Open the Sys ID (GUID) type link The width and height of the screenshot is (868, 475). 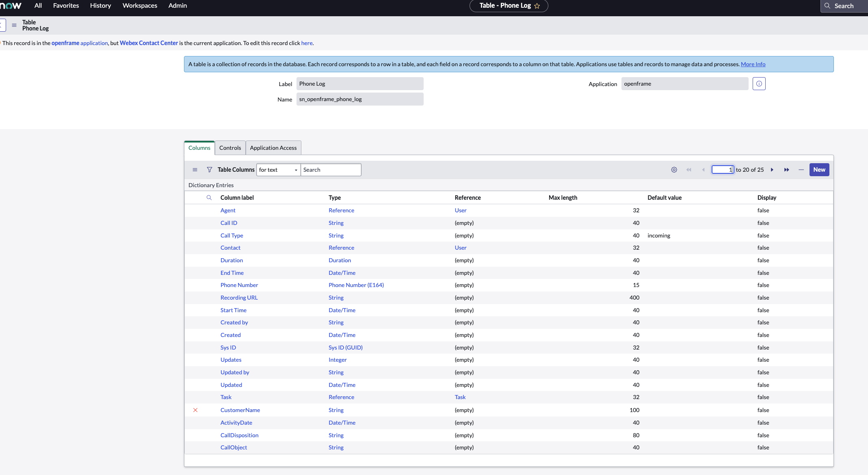tap(346, 348)
